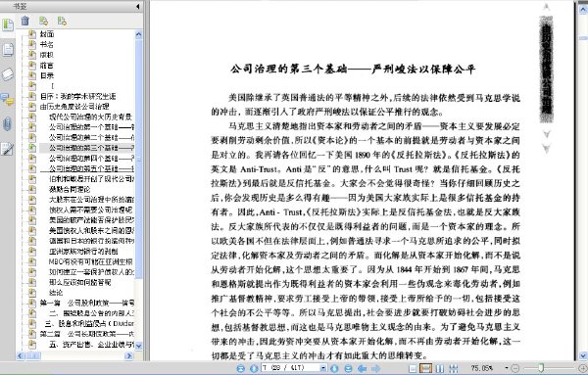Open the Bookmarks navigation panel icon

(8, 24)
